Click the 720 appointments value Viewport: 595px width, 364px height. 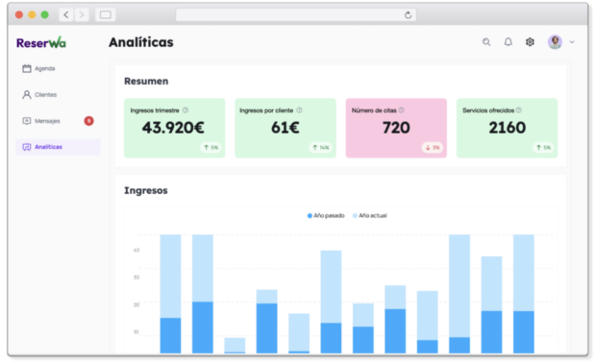(396, 128)
